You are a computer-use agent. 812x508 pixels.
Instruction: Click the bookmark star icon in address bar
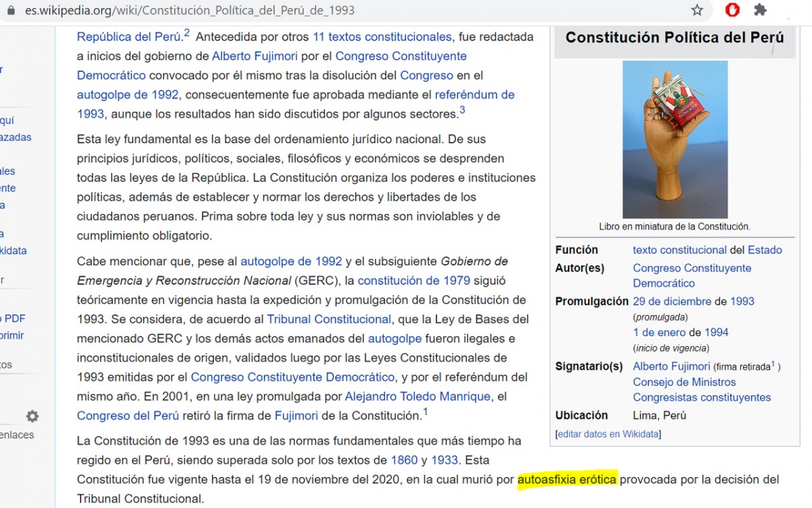697,10
